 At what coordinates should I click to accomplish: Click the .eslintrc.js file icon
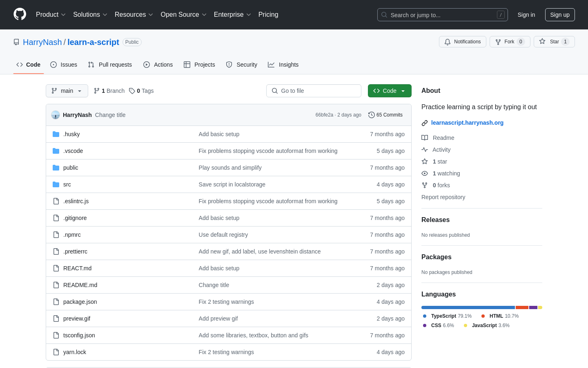coord(56,201)
